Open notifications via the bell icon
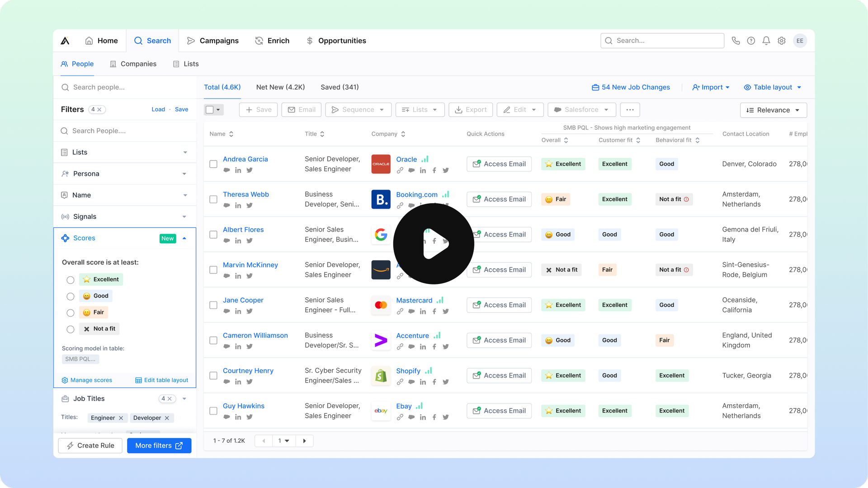 [x=766, y=40]
